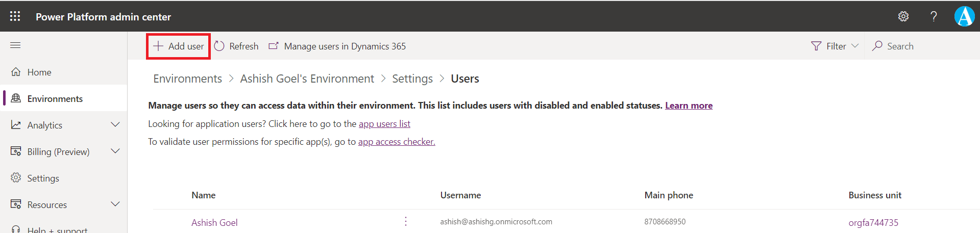Expand the Resources navigation section
The height and width of the screenshot is (233, 980).
(115, 204)
